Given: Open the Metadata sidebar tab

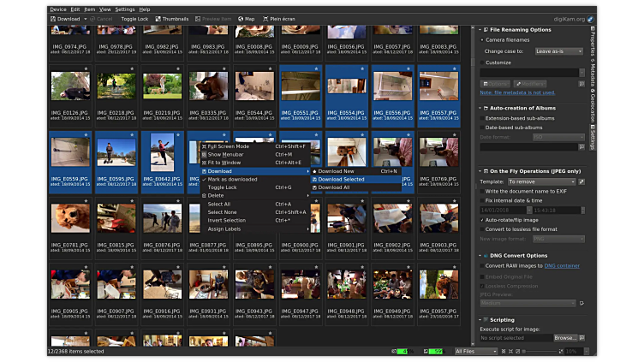Looking at the screenshot, I should click(x=593, y=72).
